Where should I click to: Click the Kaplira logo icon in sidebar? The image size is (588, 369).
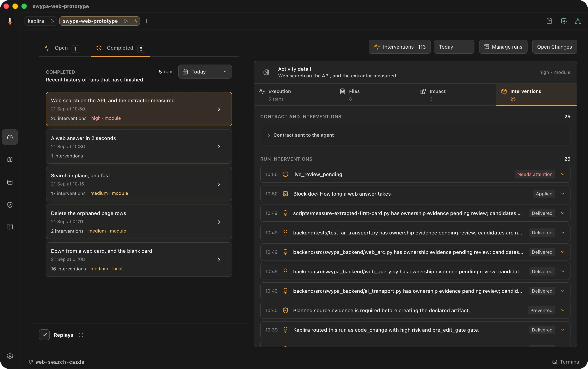(10, 21)
